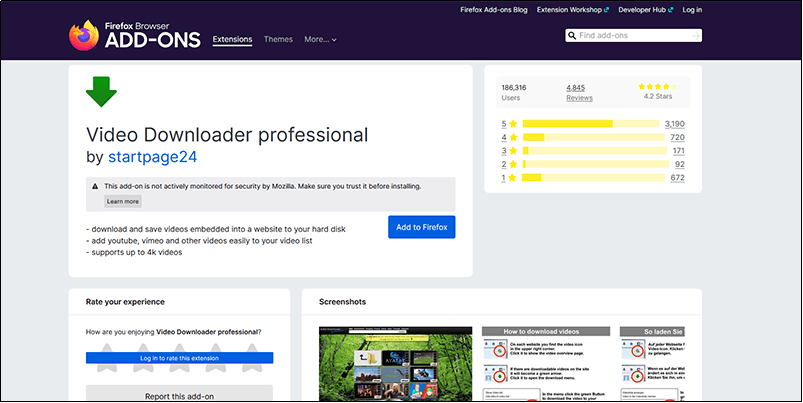Click the magnifier icon in the search box

point(572,35)
